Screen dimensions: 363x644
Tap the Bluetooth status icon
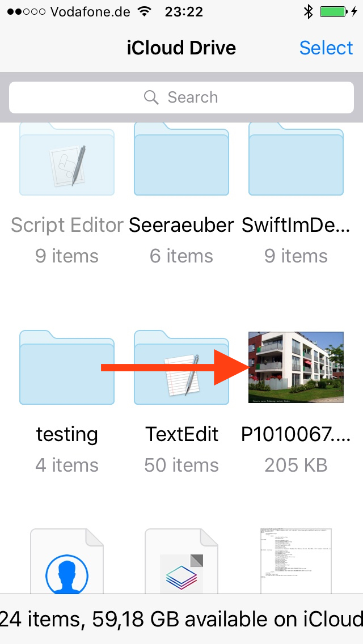(308, 12)
